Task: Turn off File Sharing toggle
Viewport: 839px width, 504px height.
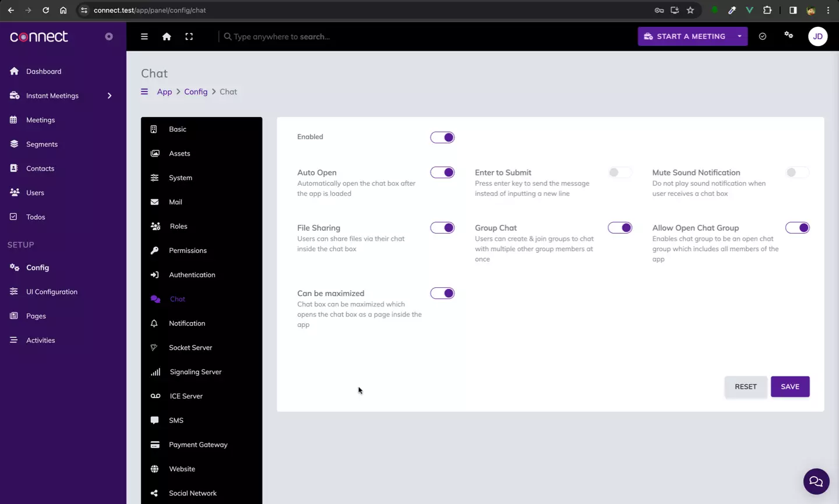Action: [x=442, y=228]
